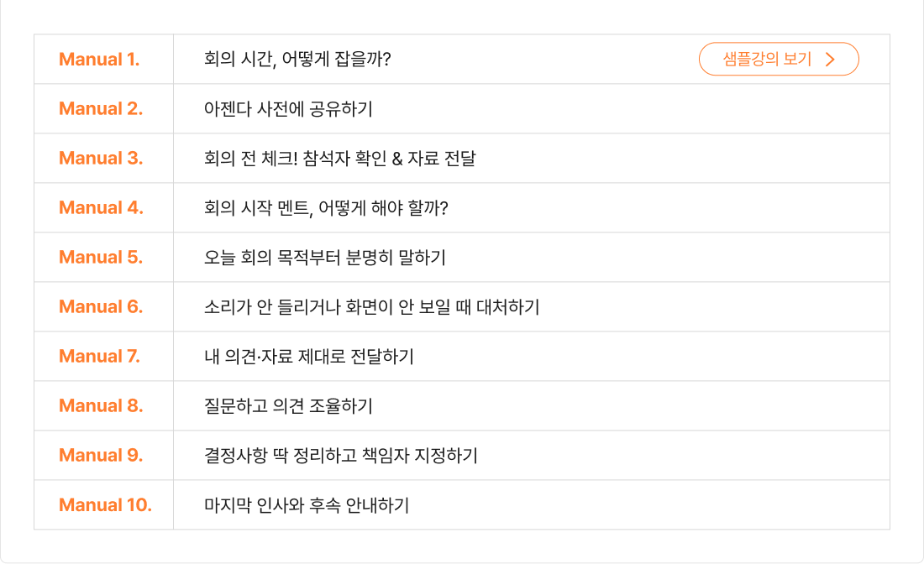Select the Manual 4. label

point(101,207)
